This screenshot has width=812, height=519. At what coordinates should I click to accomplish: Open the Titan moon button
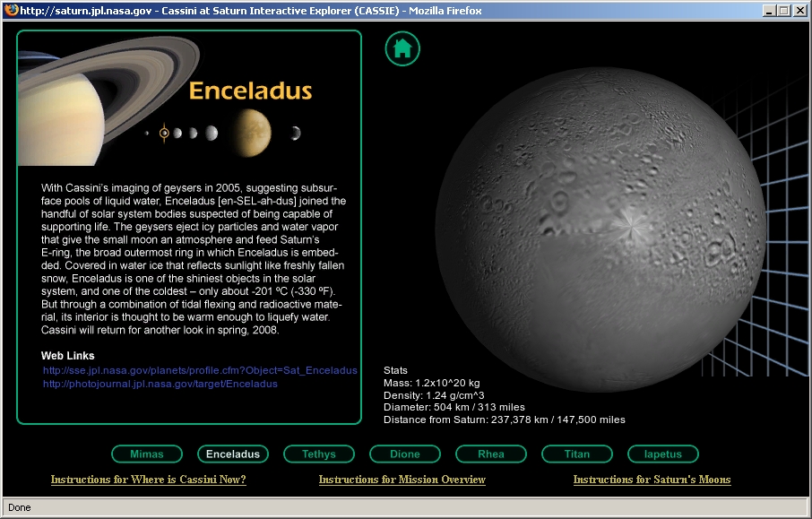[x=576, y=454]
